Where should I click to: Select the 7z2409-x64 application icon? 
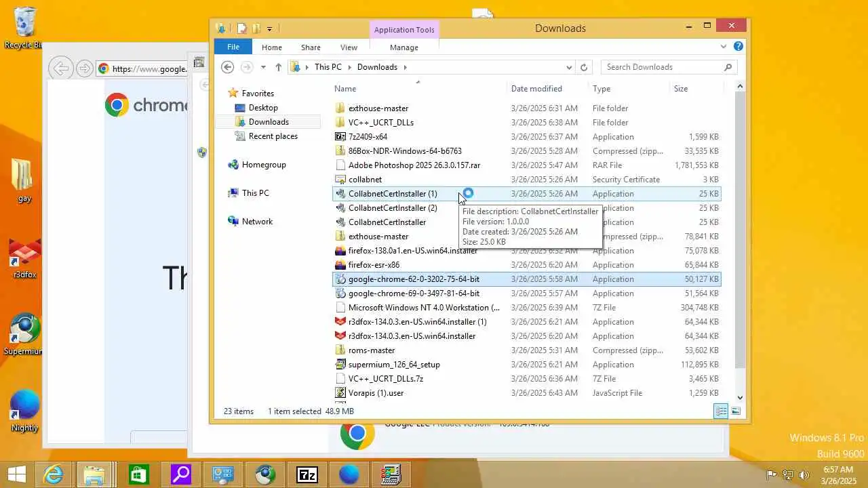pyautogui.click(x=340, y=137)
